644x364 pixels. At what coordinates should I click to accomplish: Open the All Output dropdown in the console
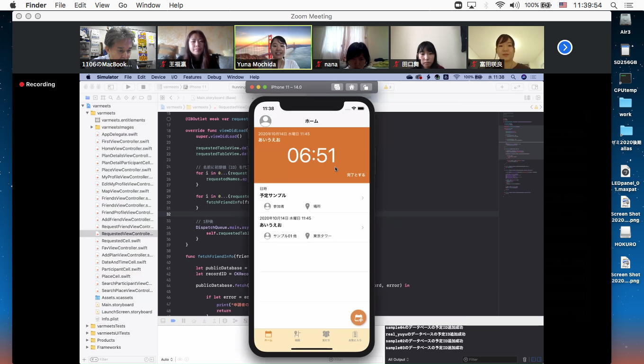point(398,360)
